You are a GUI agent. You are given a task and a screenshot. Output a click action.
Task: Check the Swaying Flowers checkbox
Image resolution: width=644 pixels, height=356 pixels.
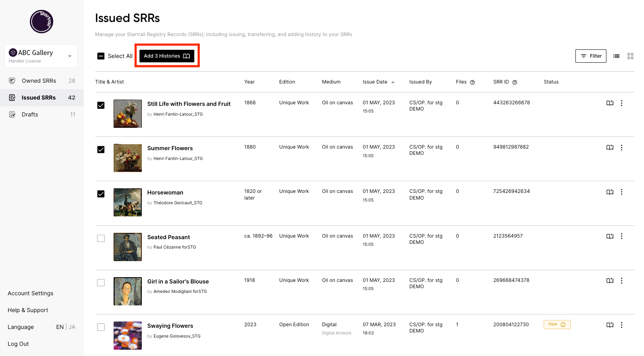click(x=101, y=327)
